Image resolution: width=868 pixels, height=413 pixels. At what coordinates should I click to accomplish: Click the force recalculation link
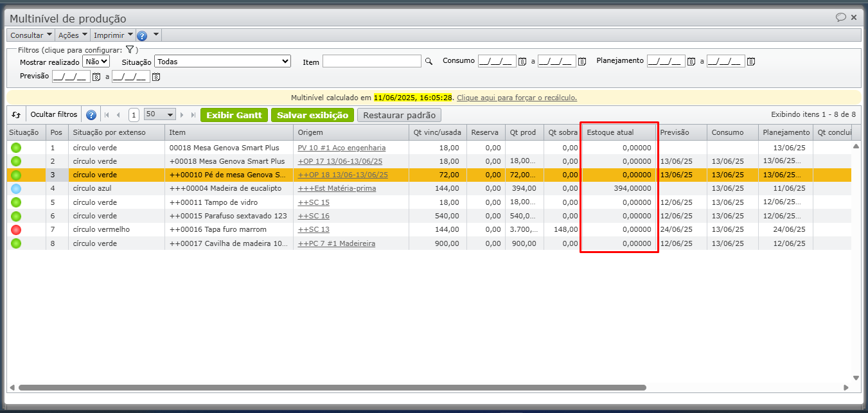[x=517, y=98]
